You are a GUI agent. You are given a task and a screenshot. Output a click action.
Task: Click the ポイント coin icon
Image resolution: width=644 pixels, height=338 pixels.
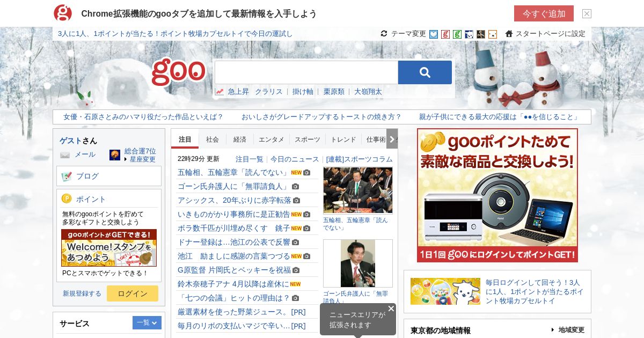67,199
